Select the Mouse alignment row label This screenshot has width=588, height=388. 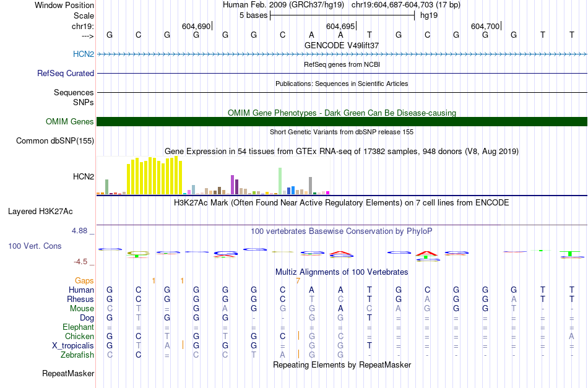(x=82, y=309)
